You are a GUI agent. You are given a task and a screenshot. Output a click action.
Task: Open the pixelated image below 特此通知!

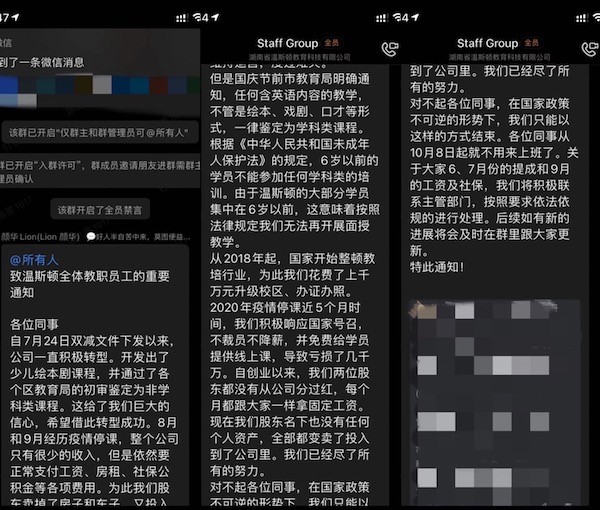(x=495, y=402)
